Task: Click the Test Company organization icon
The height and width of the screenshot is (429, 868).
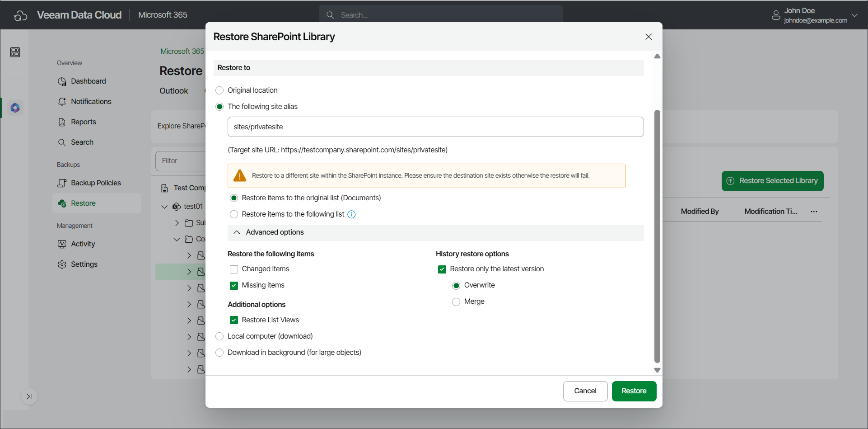Action: [x=164, y=188]
